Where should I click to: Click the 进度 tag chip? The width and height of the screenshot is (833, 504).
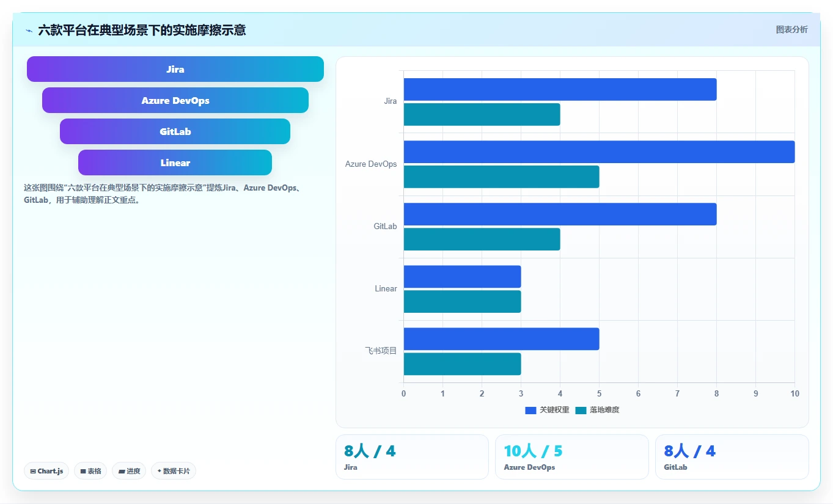(x=129, y=471)
